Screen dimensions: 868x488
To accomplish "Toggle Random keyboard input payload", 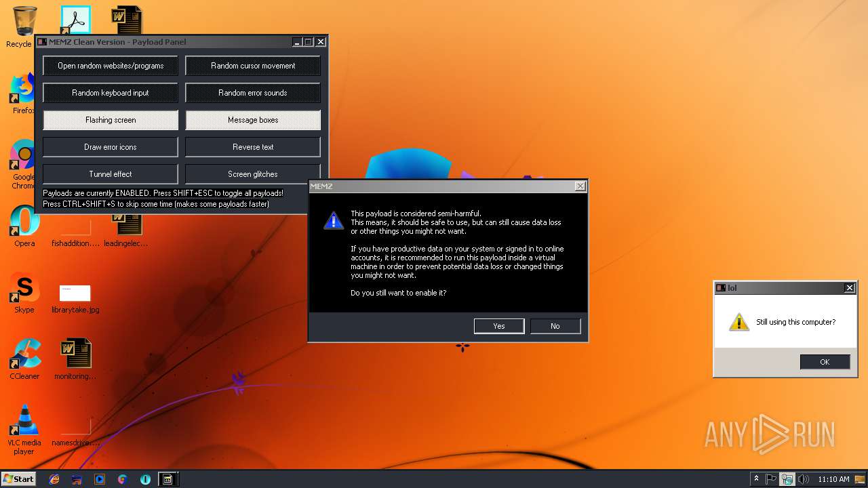I will pyautogui.click(x=111, y=93).
